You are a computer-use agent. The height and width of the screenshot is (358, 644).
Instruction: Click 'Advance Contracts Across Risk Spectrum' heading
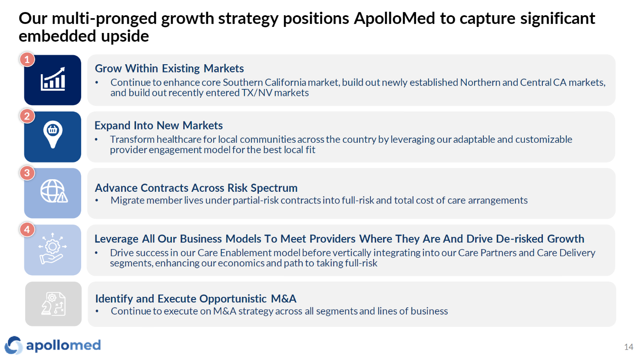click(x=196, y=188)
